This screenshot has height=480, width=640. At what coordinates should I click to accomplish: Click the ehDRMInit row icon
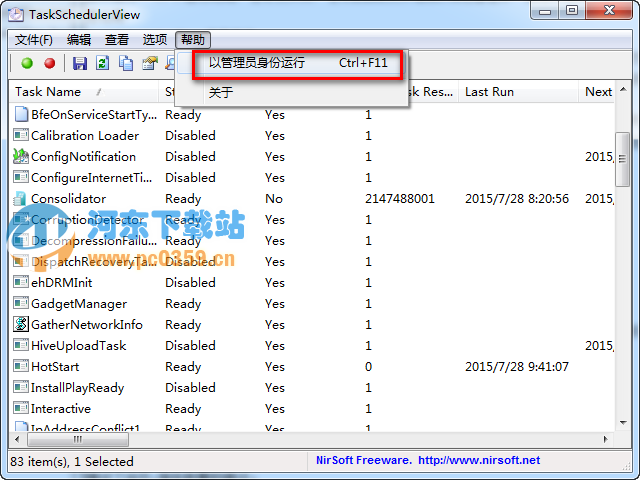(21, 282)
